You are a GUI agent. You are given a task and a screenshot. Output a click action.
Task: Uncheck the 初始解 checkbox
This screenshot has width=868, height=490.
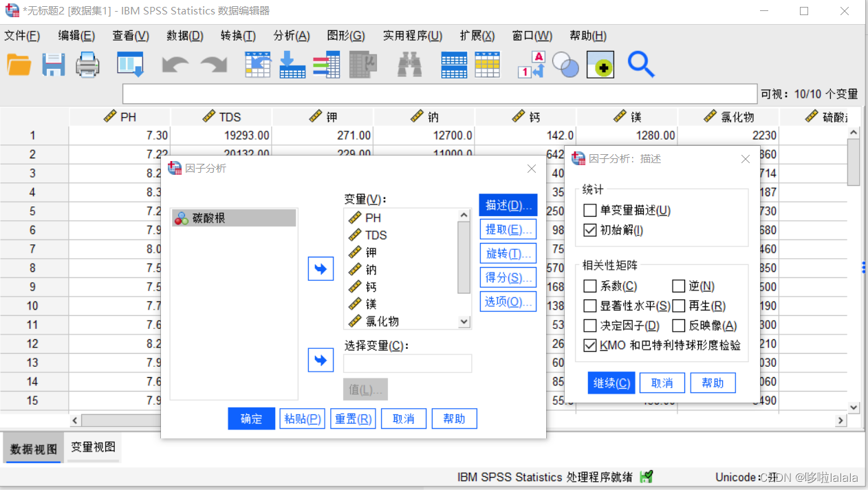click(589, 230)
